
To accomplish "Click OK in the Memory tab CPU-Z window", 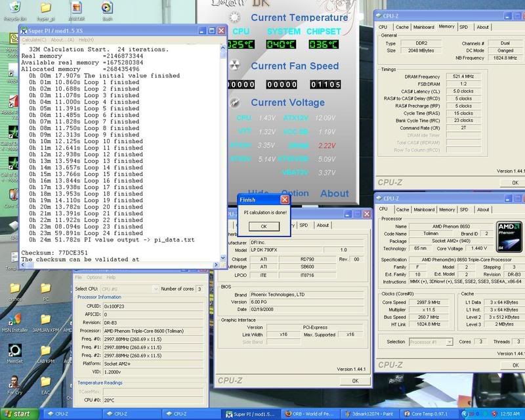I will tap(514, 182).
